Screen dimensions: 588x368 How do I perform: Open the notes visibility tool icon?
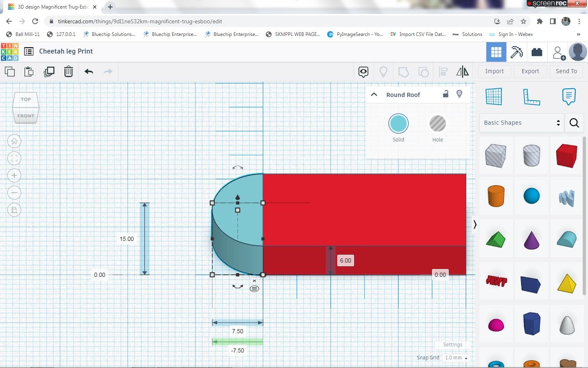pos(363,72)
